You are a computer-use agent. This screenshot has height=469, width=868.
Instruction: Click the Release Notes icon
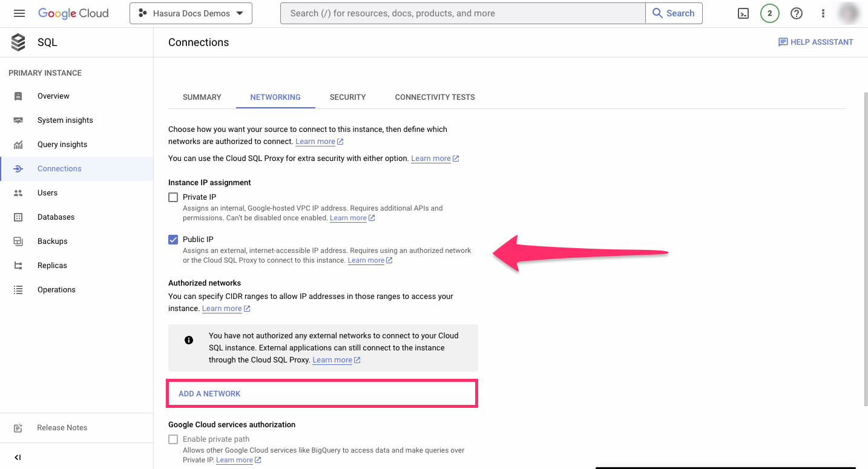point(18,428)
